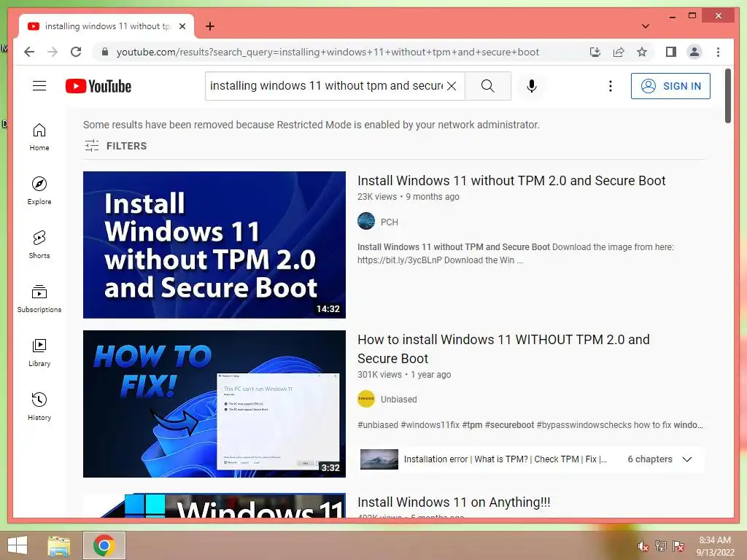Screen dimensions: 747x560
Task: Open Windows Start button
Action: (x=18, y=545)
